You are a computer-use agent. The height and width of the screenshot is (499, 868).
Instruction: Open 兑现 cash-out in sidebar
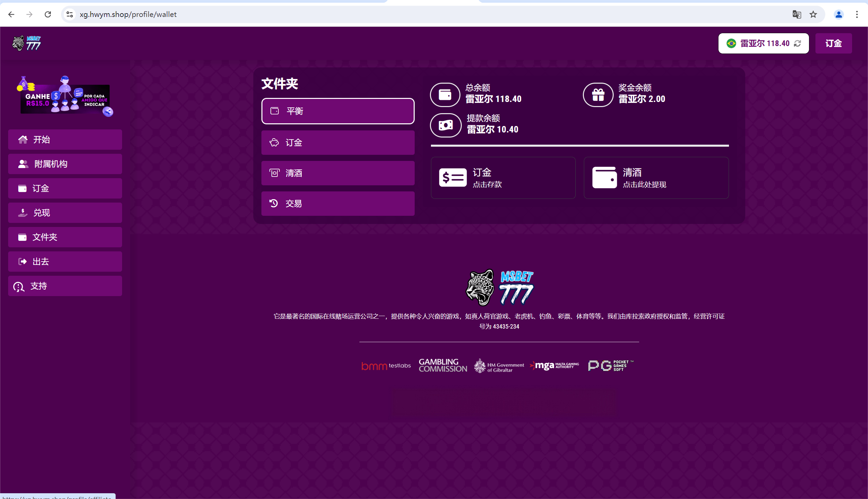(x=65, y=213)
